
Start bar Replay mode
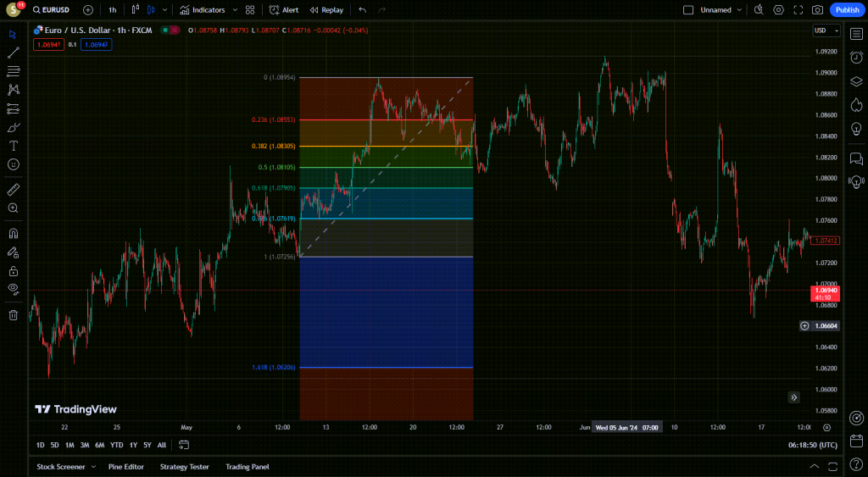[326, 10]
